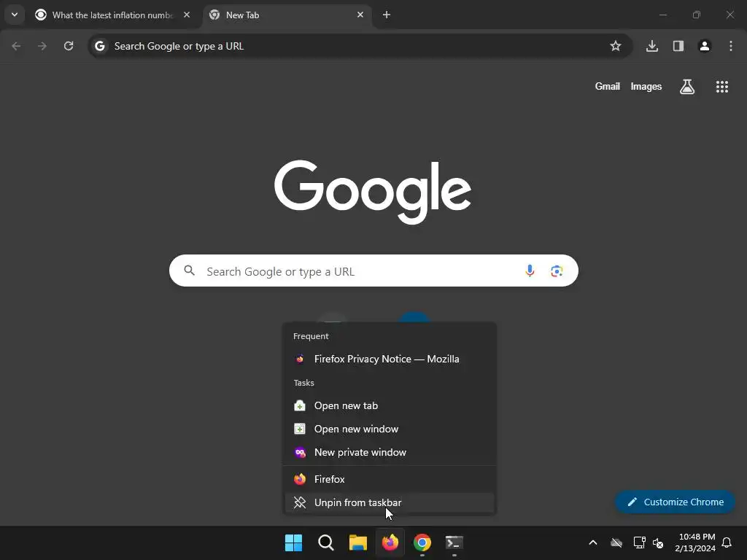
Task: Open the clock showing 10:48 PM
Action: (x=695, y=542)
